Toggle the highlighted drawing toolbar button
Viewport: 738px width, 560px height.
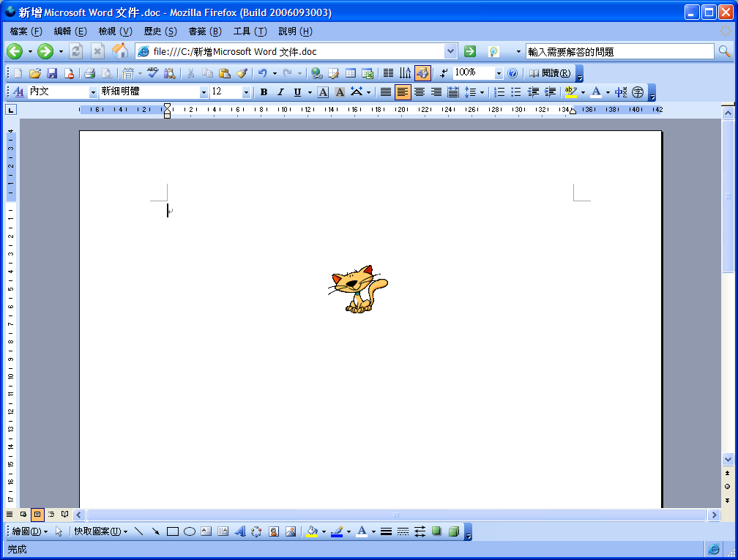[x=422, y=73]
